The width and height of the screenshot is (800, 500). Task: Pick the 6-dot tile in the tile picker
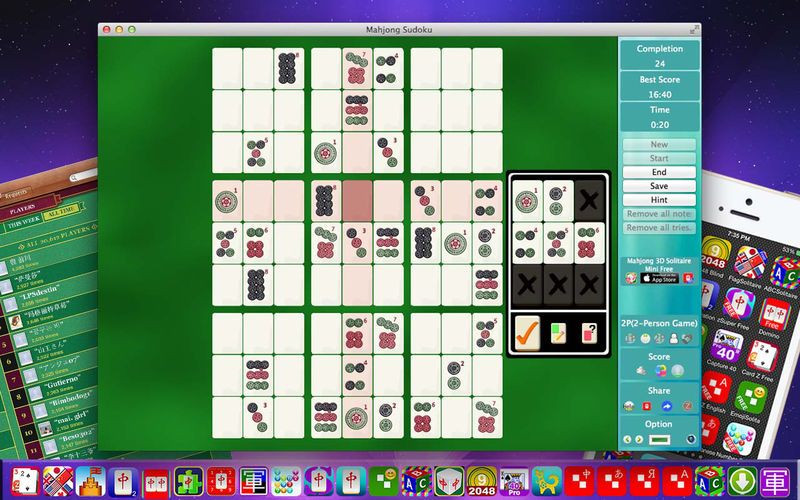589,243
